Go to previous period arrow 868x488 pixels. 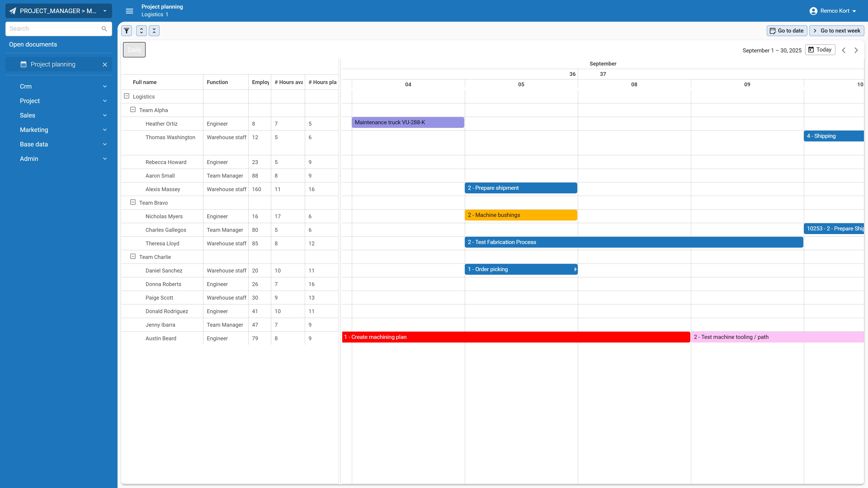pos(843,50)
